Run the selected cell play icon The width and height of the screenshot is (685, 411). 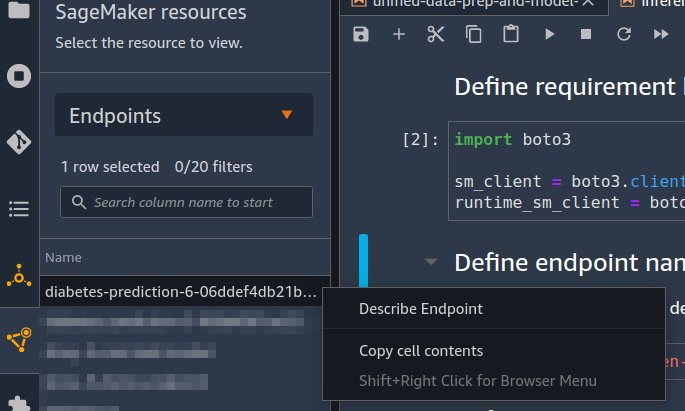(x=550, y=34)
